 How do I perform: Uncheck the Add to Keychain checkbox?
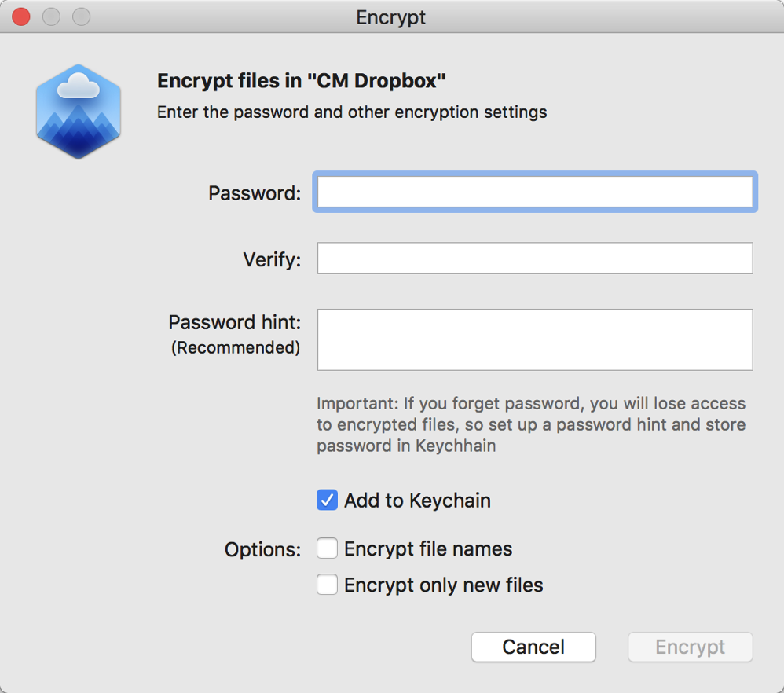(x=328, y=500)
